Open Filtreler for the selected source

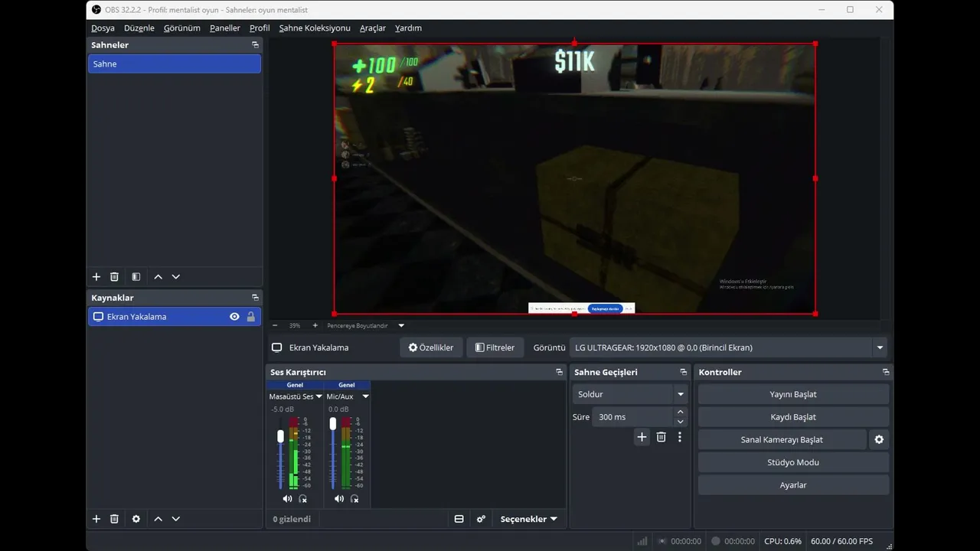click(495, 347)
